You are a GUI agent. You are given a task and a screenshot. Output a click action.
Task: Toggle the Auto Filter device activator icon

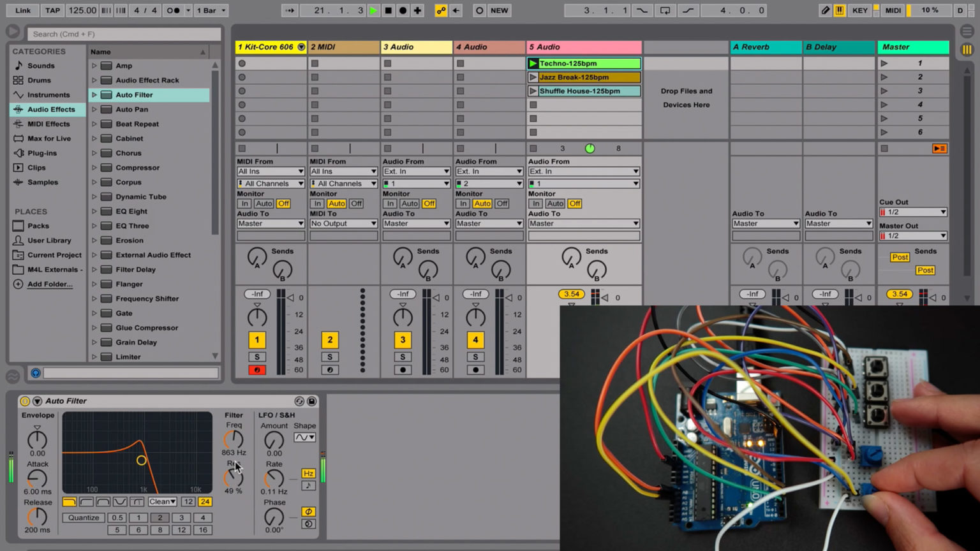click(24, 401)
